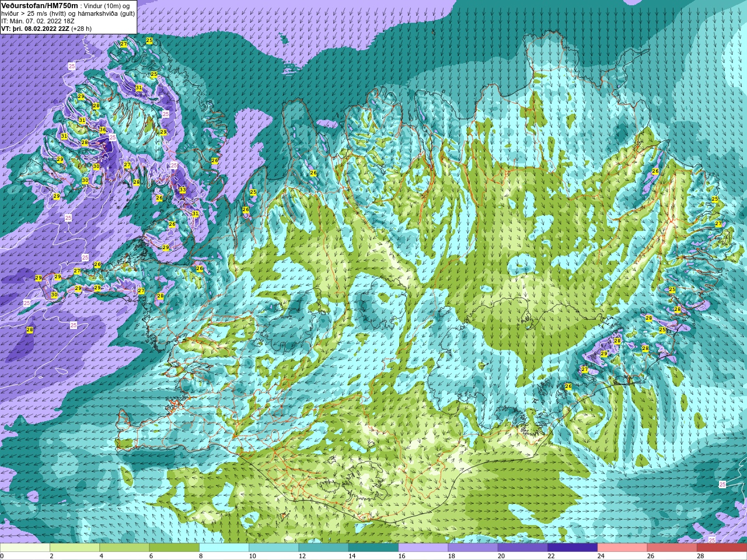This screenshot has height=560, width=747.
Task: Click legend swatch between 18 and 20
Action: [473, 548]
